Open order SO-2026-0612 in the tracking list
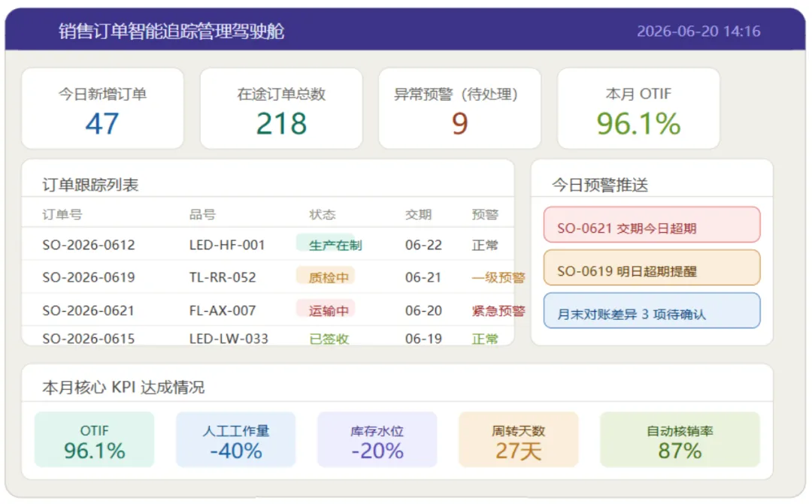The image size is (812, 504). 268,244
